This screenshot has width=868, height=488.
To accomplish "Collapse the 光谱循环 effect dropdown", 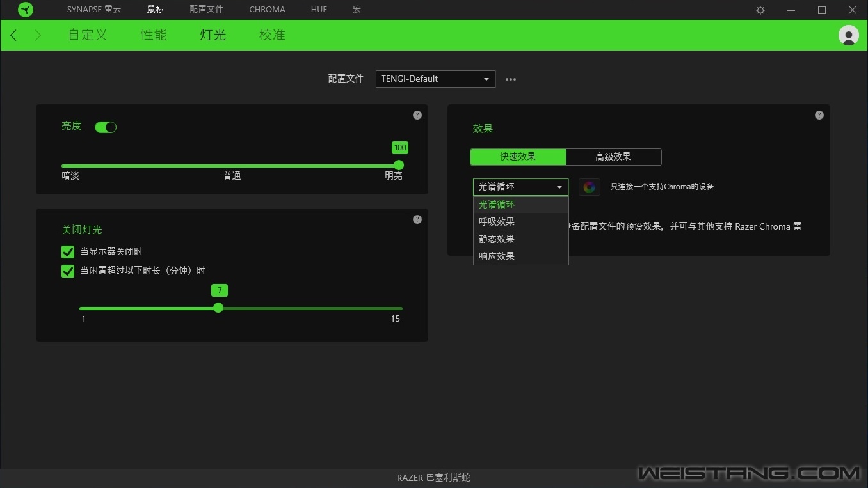I will point(521,187).
